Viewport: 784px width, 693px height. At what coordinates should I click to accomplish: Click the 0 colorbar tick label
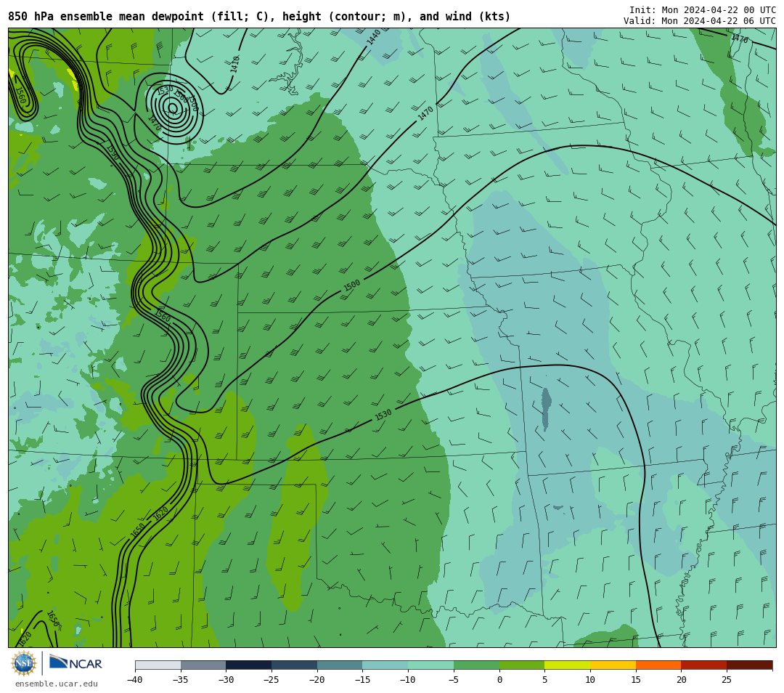(499, 679)
